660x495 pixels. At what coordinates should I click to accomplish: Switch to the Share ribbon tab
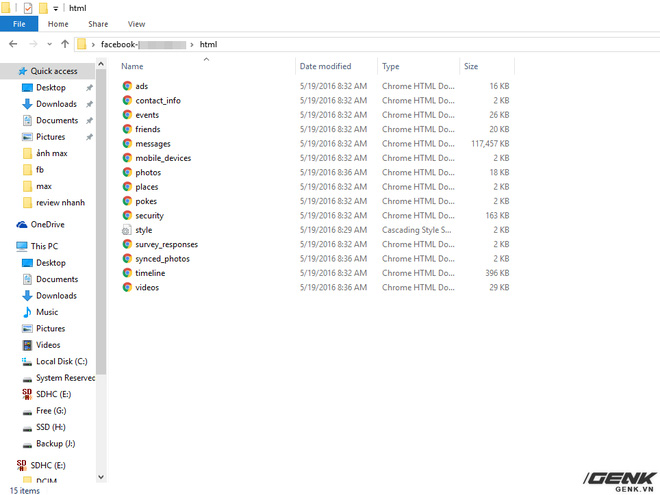(x=98, y=24)
